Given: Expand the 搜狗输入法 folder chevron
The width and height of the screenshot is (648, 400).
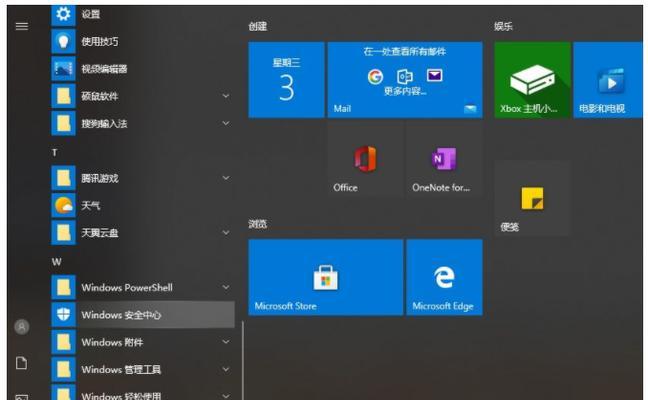Looking at the screenshot, I should pyautogui.click(x=226, y=123).
